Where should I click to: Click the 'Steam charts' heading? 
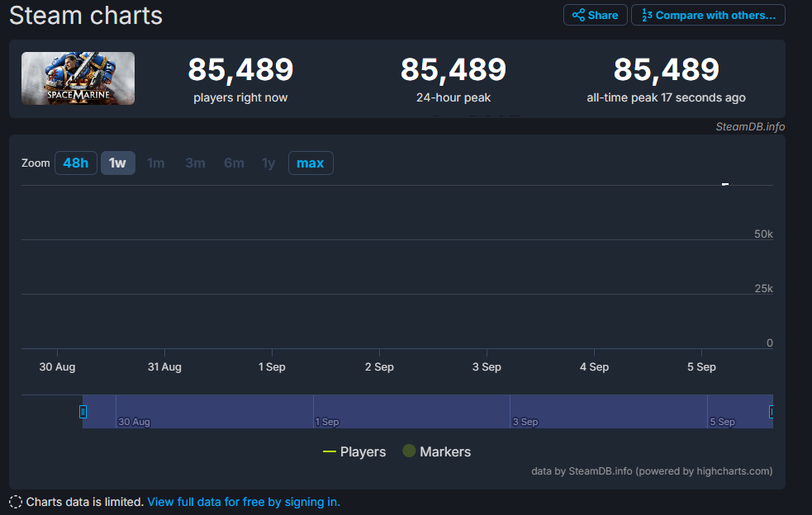click(86, 15)
